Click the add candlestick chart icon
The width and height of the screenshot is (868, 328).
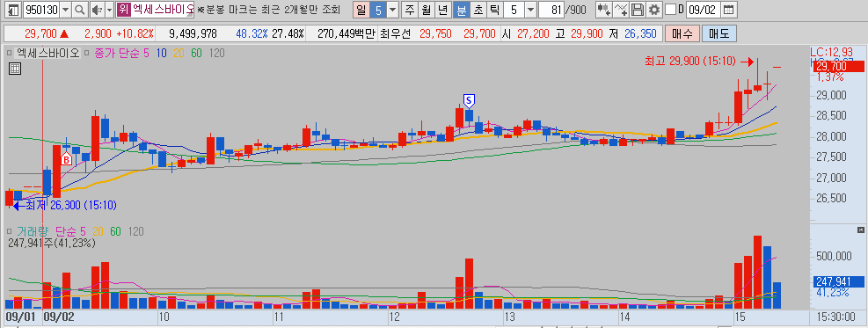(603, 10)
